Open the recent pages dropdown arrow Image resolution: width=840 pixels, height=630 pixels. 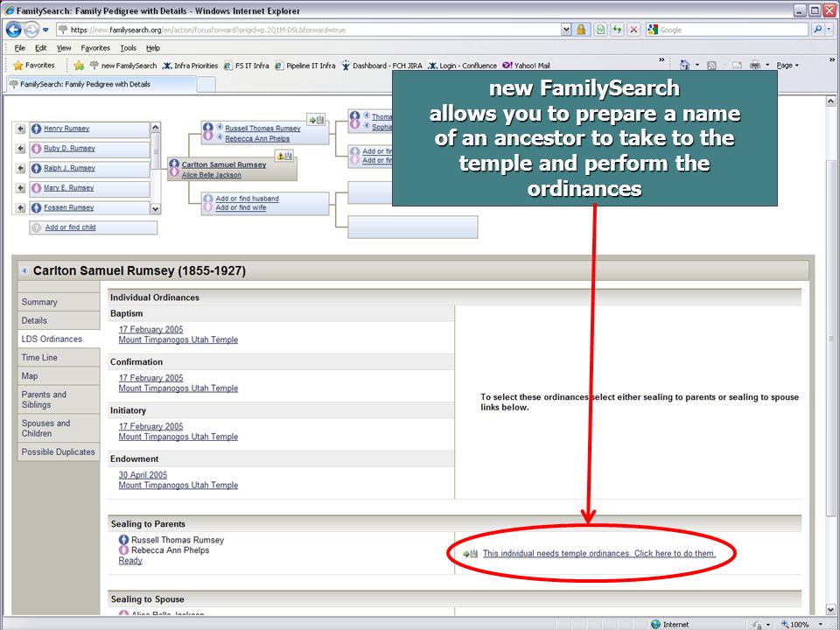45,30
